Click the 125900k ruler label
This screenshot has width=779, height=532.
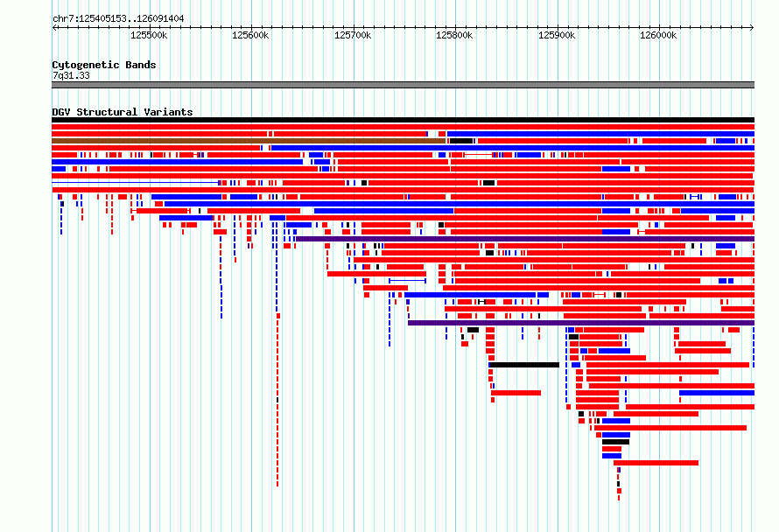click(557, 35)
